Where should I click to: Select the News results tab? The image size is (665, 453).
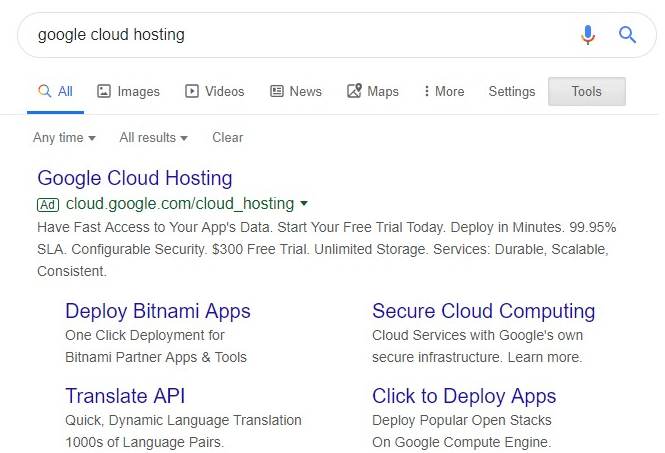(296, 91)
